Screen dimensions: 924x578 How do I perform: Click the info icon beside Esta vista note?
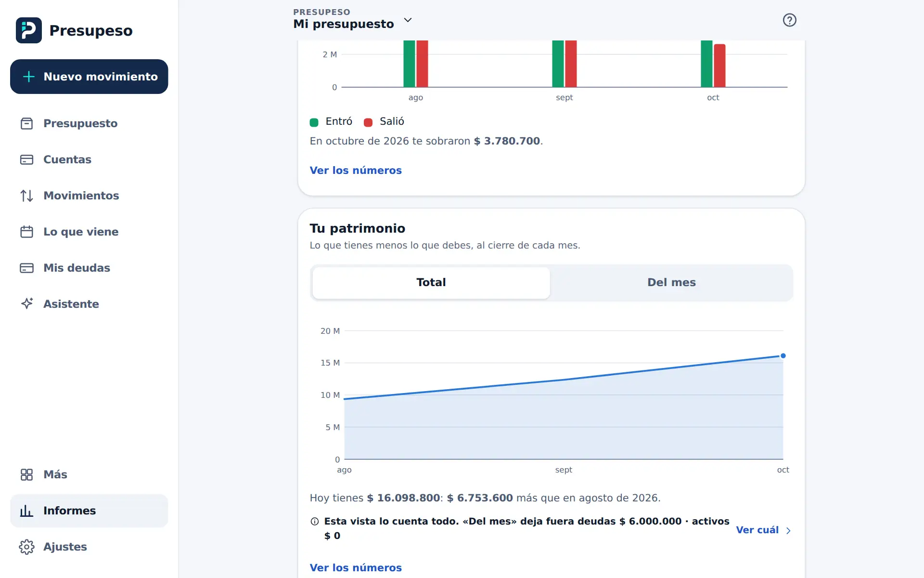tap(315, 521)
